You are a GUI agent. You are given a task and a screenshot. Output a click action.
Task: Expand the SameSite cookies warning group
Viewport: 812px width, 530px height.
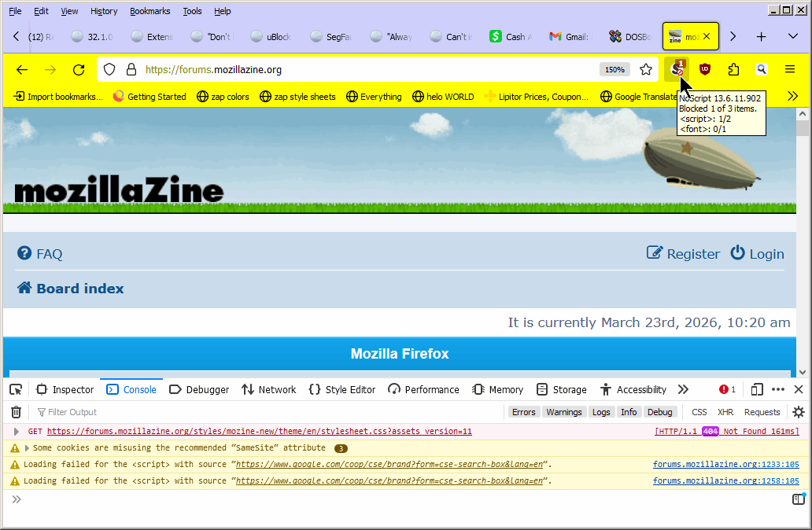pos(27,447)
